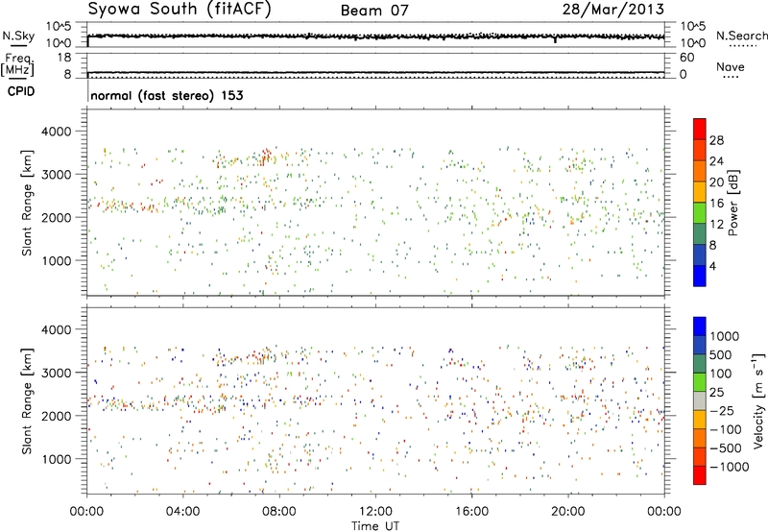Screen dimensions: 768x532
Task: Click the '18' frequency axis tick label
Action: 64,58
